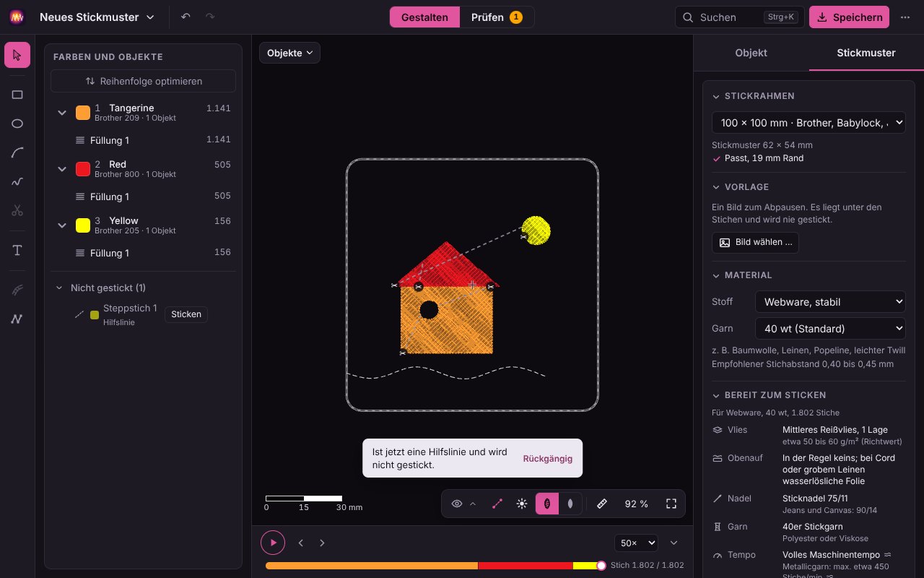The width and height of the screenshot is (924, 578).
Task: Click the undo arrow
Action: point(186,17)
